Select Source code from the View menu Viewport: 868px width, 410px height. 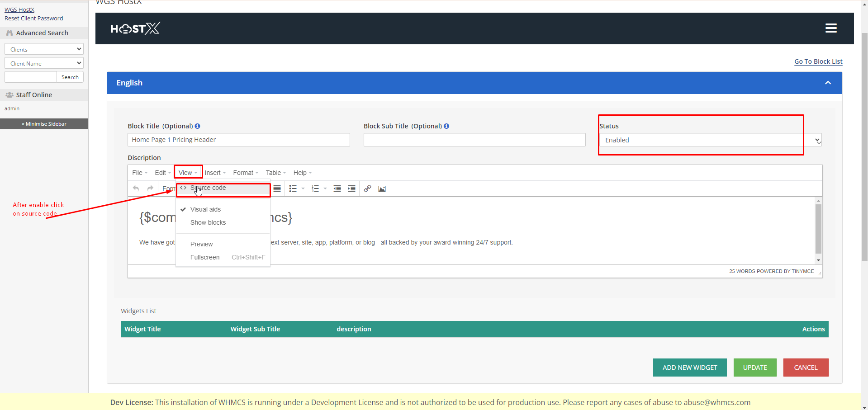[x=208, y=188]
